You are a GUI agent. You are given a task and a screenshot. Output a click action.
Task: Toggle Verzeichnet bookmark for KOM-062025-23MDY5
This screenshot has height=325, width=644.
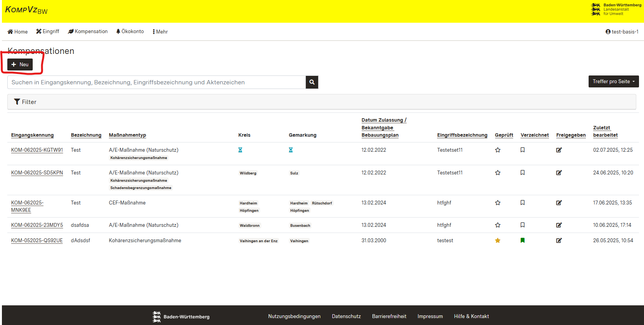pyautogui.click(x=522, y=225)
